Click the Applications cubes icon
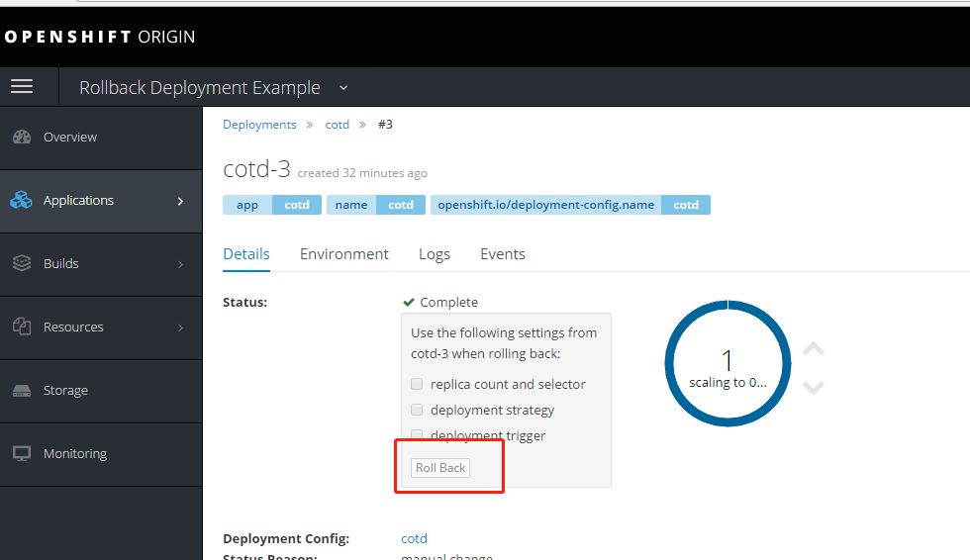 click(x=22, y=201)
